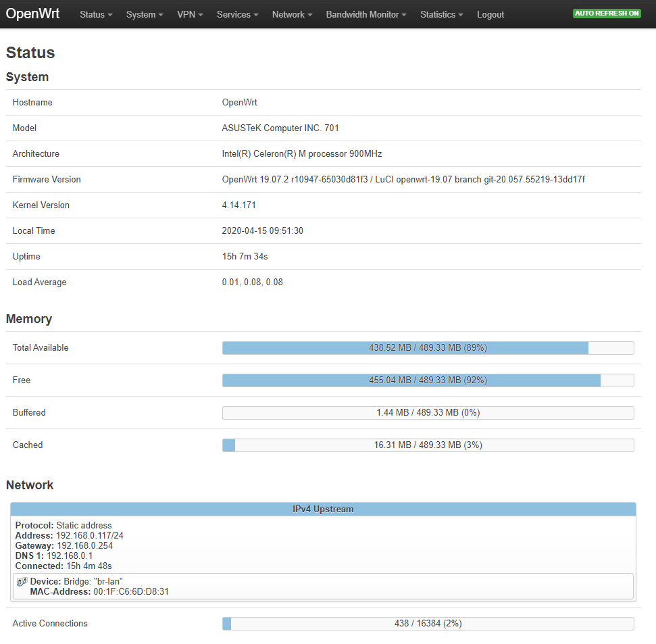Image resolution: width=656 pixels, height=644 pixels.
Task: Click the Status page heading
Action: coord(30,53)
